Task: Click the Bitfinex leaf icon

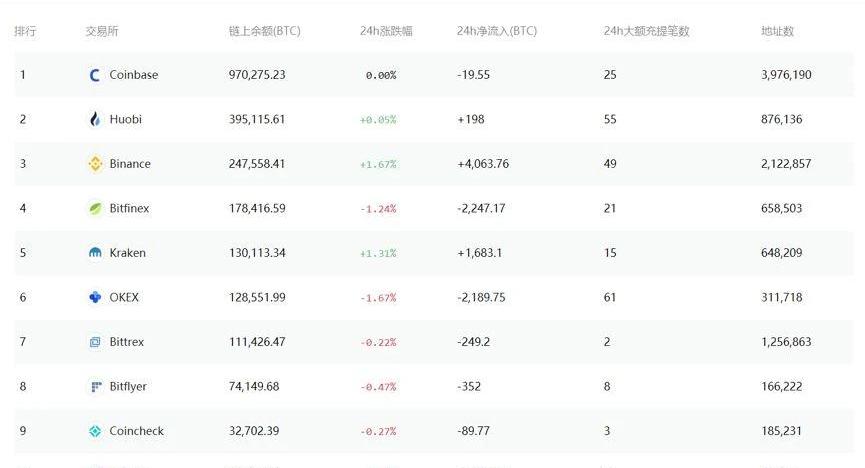Action: pyautogui.click(x=95, y=209)
